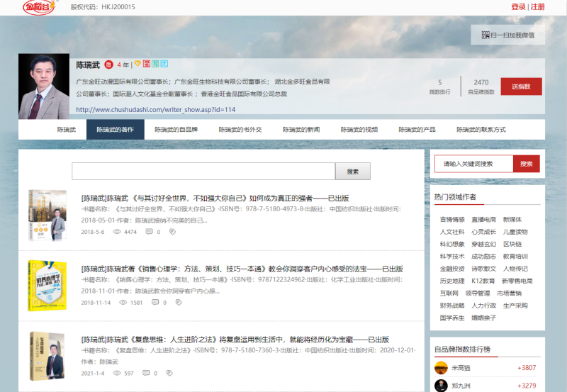The height and width of the screenshot is (392, 567).
Task: Select the 区块链 category in hot authors
Action: click(x=512, y=244)
